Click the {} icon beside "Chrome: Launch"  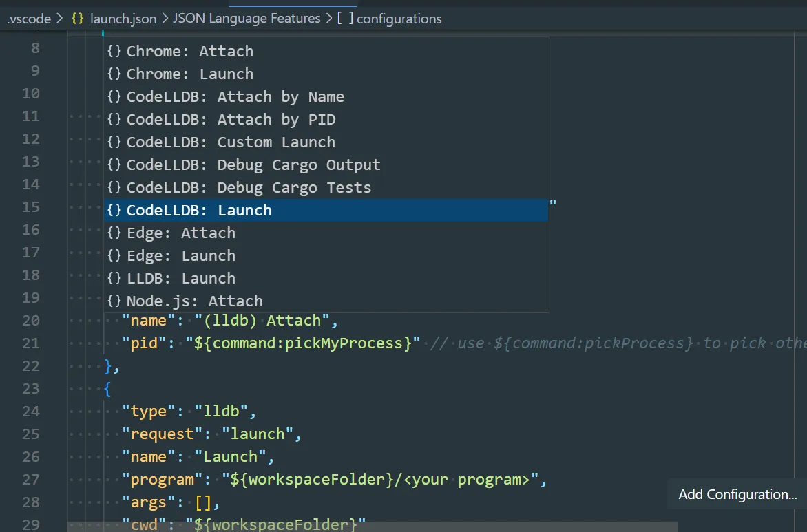click(x=113, y=74)
